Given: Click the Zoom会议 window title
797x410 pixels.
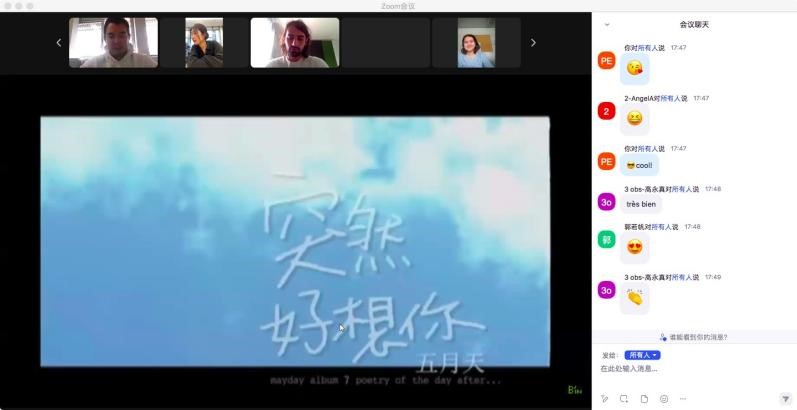Looking at the screenshot, I should [x=398, y=6].
